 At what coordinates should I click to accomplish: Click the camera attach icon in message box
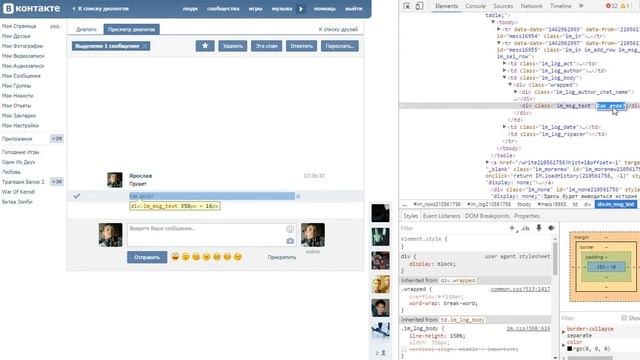pyautogui.click(x=290, y=241)
